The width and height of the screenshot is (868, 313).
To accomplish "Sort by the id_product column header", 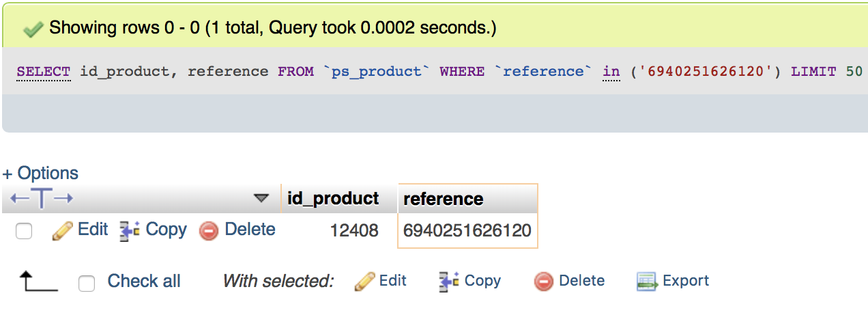I will click(x=333, y=199).
